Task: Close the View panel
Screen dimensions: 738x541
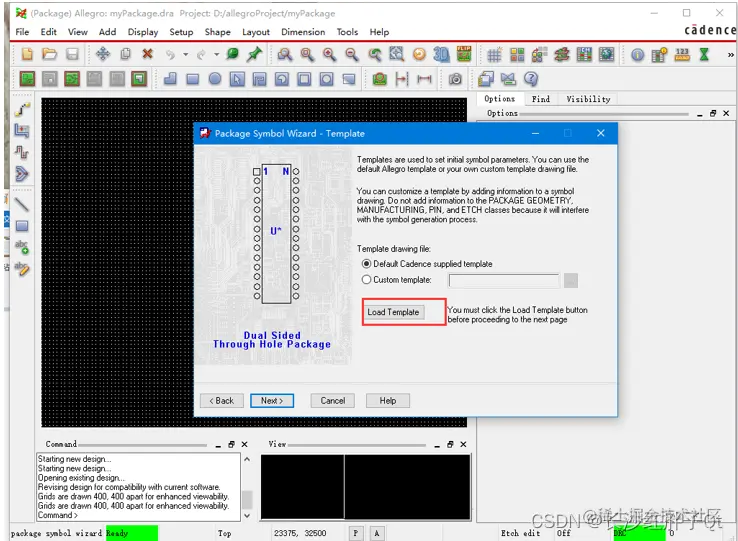Action: pos(463,444)
